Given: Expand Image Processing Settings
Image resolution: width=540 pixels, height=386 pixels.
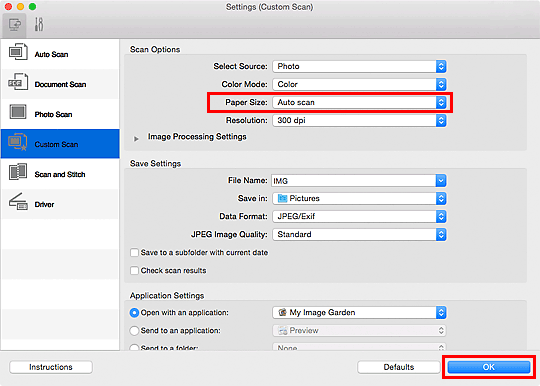Looking at the screenshot, I should point(136,139).
